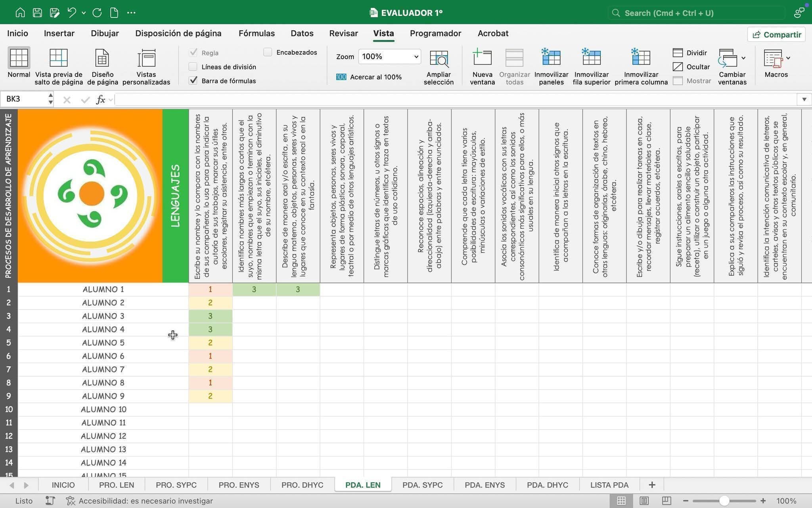Open the Datos ribbon tab

[302, 33]
